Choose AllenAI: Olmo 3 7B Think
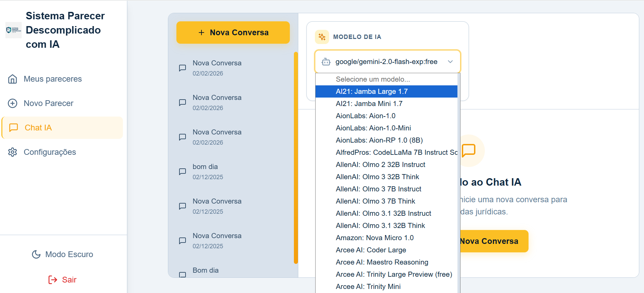 pyautogui.click(x=386, y=201)
